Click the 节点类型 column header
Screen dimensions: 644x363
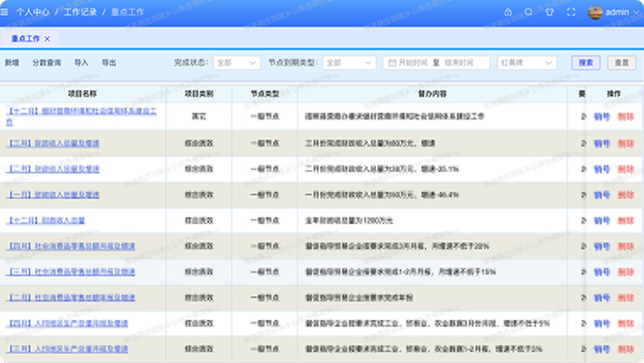265,94
